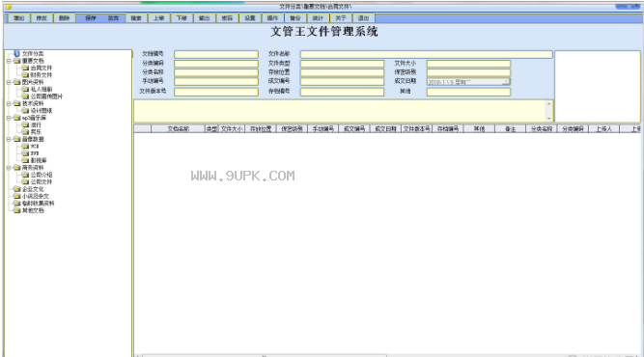Collapse the 技术资料 tree node

click(9, 103)
